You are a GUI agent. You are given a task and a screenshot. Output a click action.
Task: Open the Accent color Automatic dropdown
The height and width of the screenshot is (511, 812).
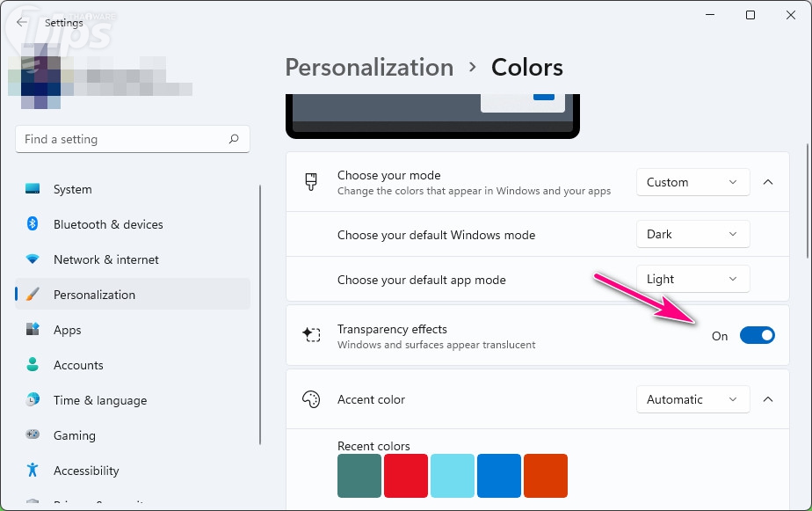pos(692,399)
